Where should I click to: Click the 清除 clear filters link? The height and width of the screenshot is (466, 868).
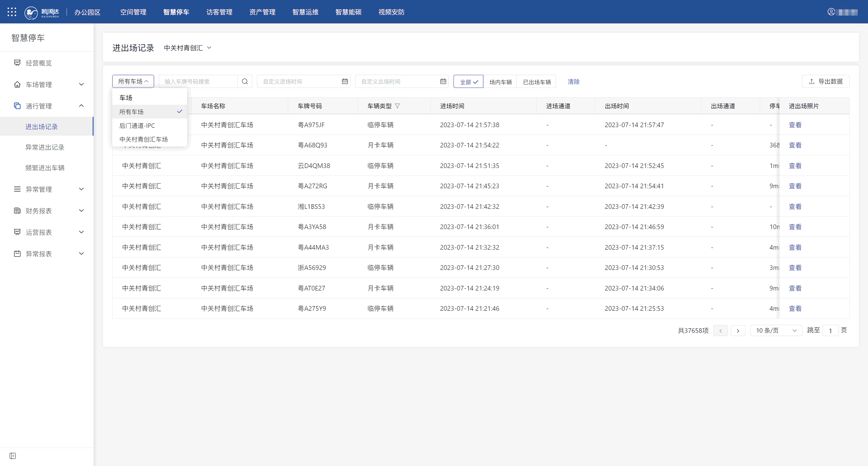(x=573, y=82)
